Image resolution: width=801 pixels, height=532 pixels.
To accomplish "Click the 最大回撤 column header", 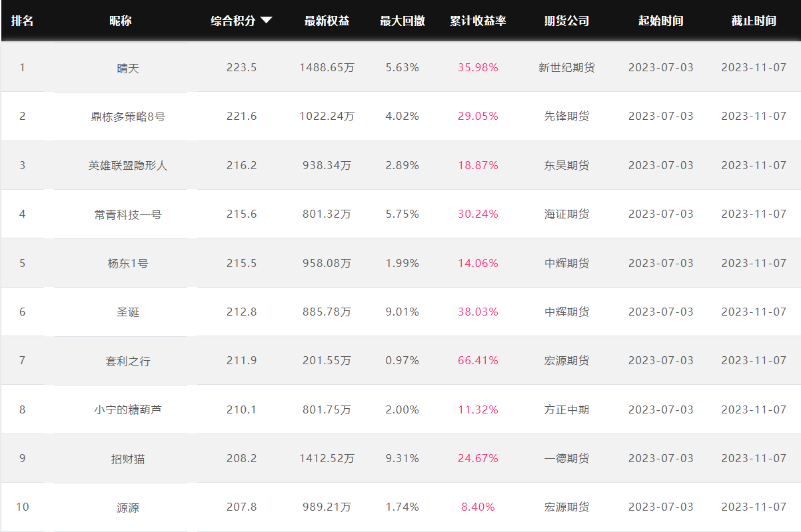I will pyautogui.click(x=402, y=21).
